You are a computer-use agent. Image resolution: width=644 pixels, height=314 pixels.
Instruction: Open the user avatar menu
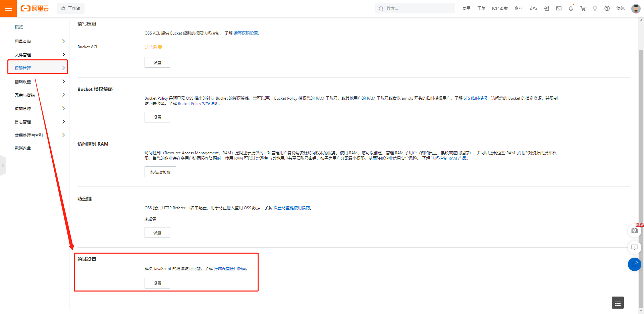coord(636,8)
